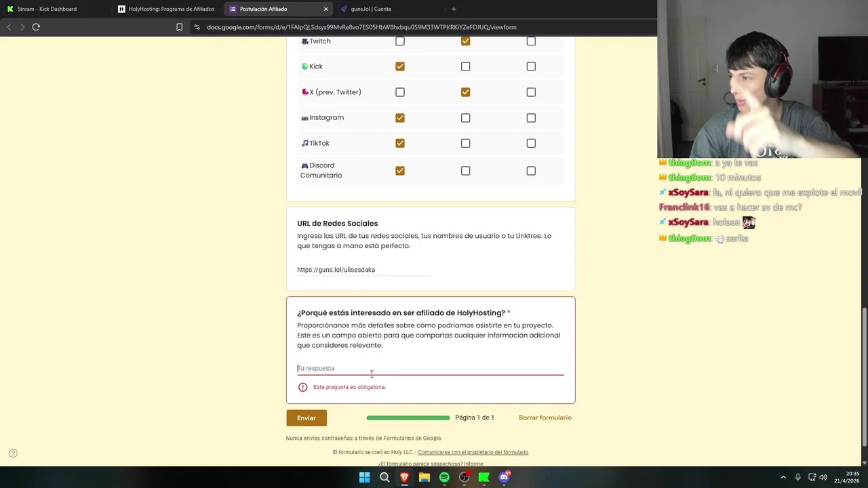The height and width of the screenshot is (488, 868).
Task: Click the Brave browser taskbar icon
Action: [x=404, y=477]
